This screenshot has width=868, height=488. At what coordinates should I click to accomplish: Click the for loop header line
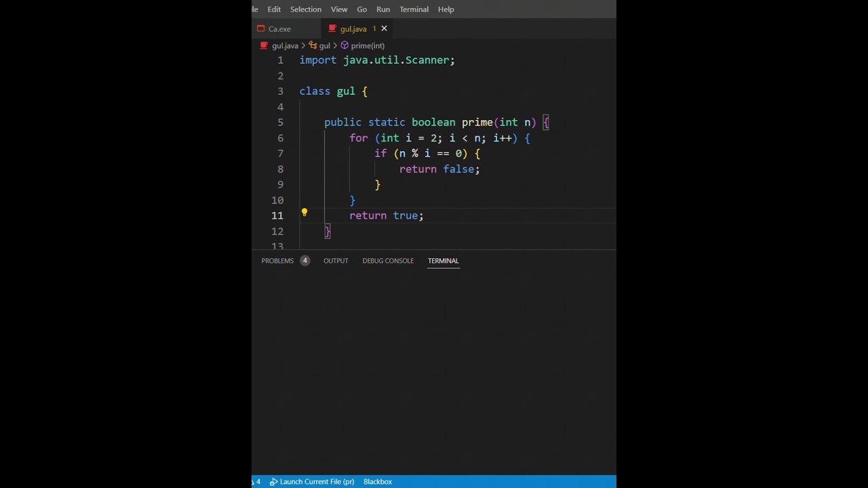pyautogui.click(x=439, y=138)
